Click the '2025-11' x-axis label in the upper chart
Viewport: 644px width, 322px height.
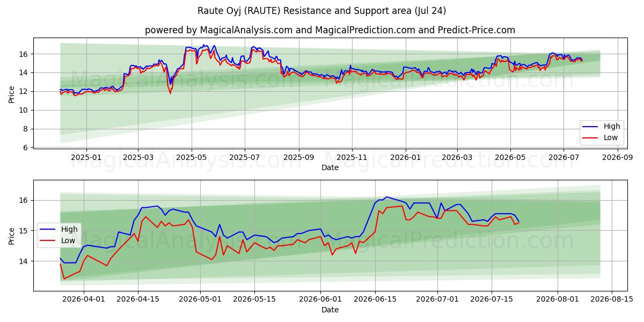(352, 158)
